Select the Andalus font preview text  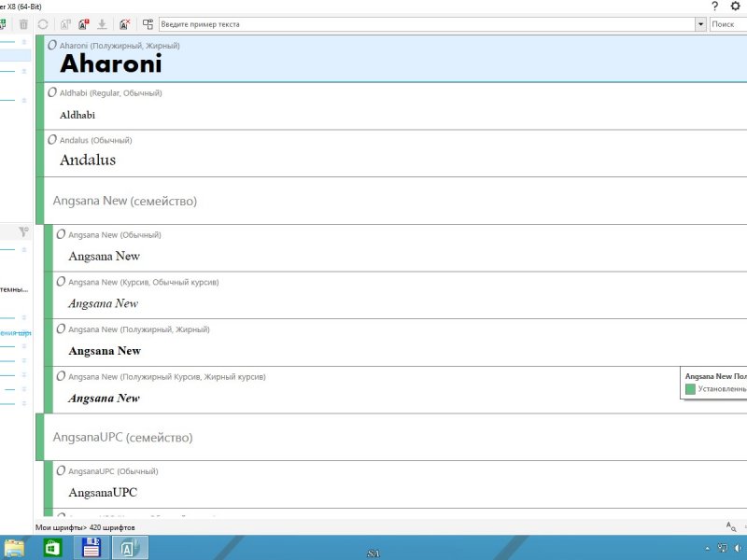pos(88,160)
